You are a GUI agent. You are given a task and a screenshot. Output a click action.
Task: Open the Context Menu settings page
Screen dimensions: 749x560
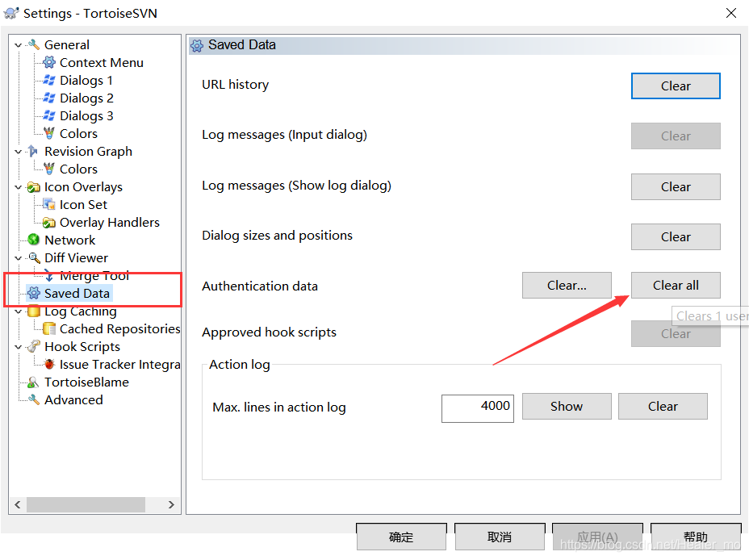click(x=101, y=63)
